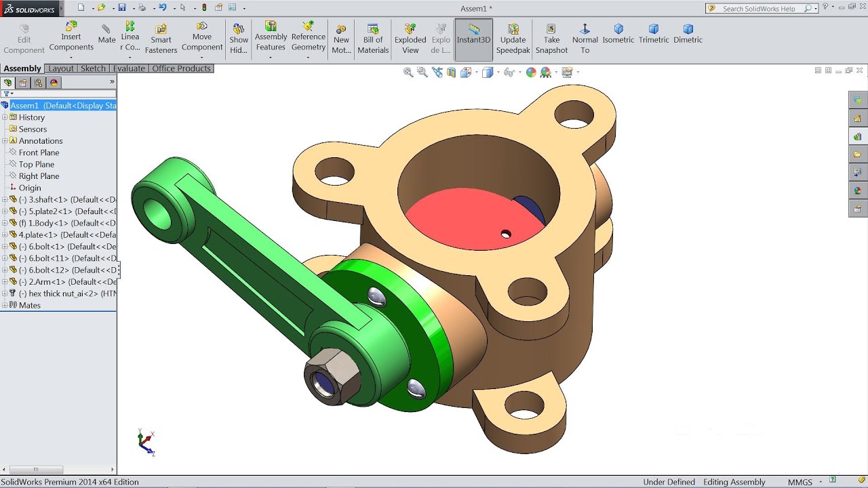868x488 pixels.
Task: Insert a Bill of Materials
Action: [373, 39]
